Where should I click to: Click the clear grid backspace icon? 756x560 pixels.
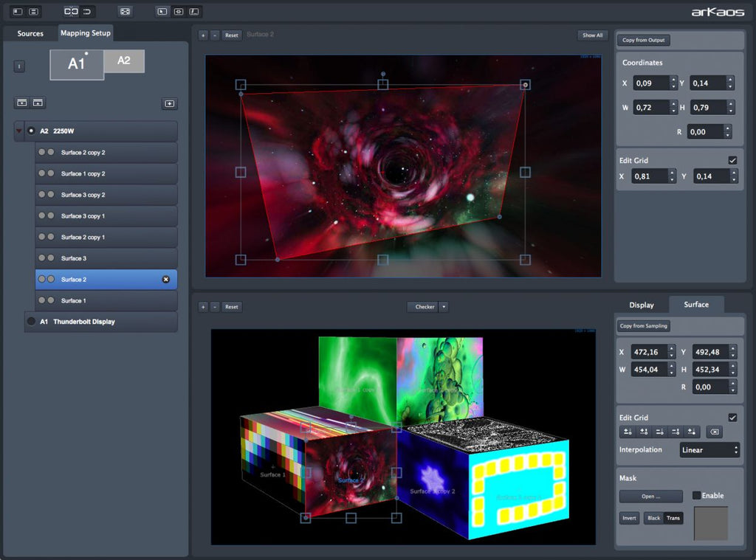click(x=713, y=432)
